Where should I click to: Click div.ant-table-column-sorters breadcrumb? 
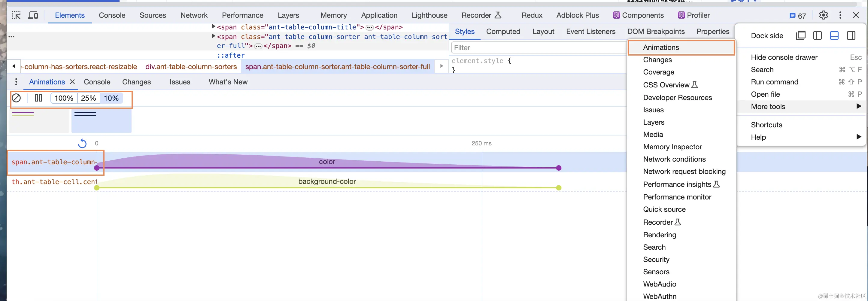191,67
